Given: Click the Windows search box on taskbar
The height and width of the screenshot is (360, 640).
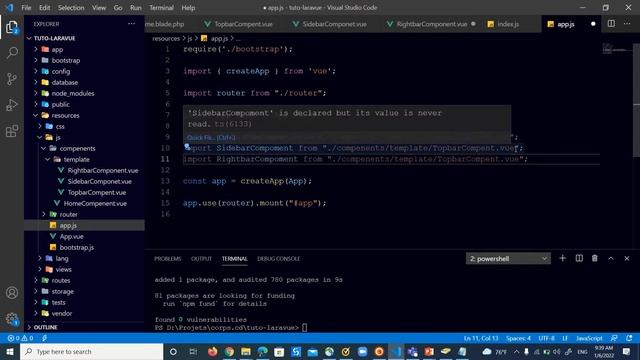Looking at the screenshot, I should coord(91,351).
